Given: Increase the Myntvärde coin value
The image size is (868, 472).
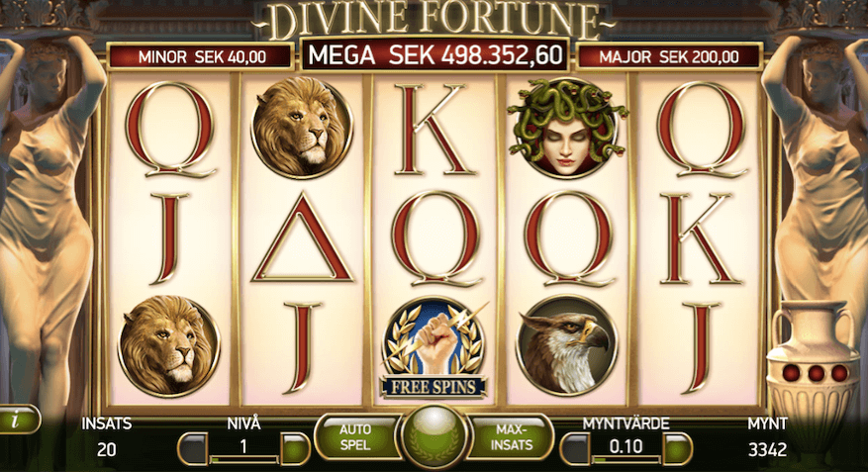Looking at the screenshot, I should (x=677, y=448).
